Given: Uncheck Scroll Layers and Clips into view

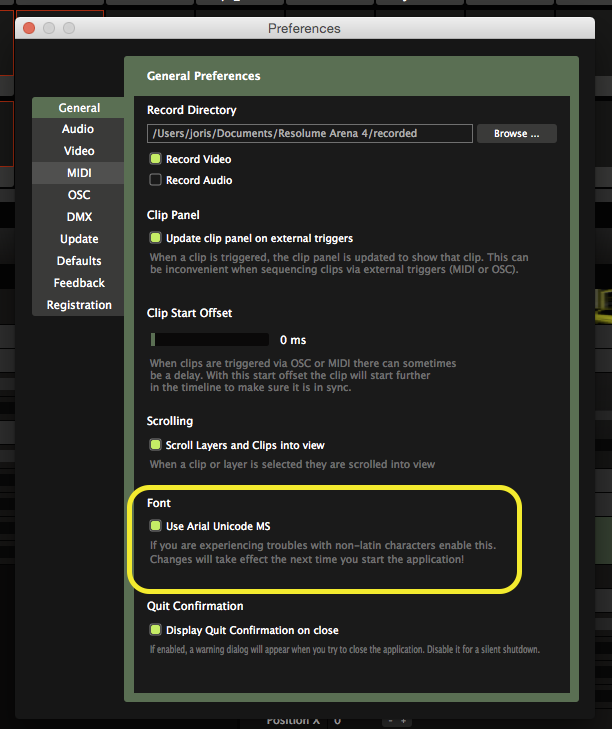Looking at the screenshot, I should pos(155,445).
